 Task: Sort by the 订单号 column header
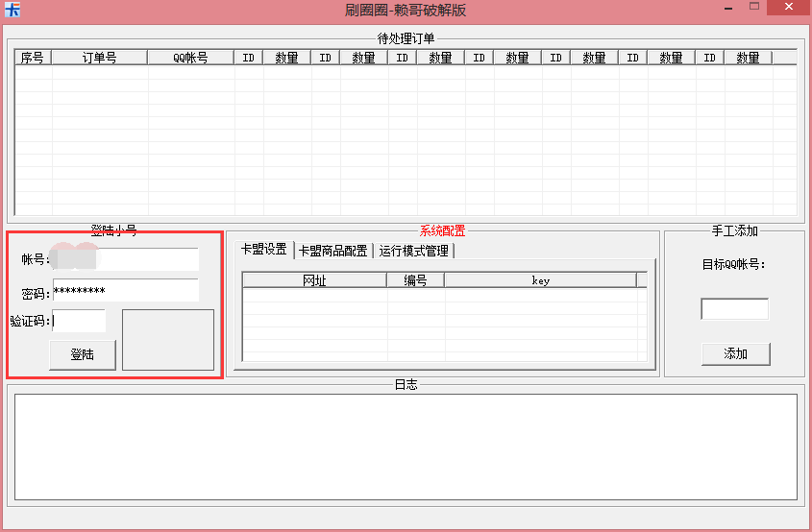coord(99,58)
